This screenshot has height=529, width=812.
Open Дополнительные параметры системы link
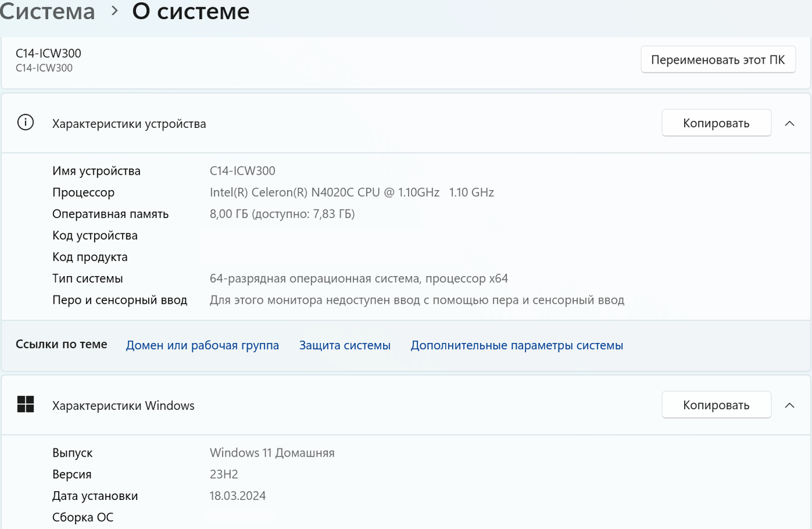[517, 345]
